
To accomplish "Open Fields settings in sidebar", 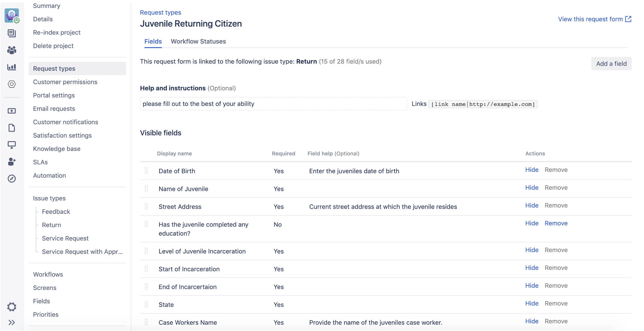I will point(41,301).
